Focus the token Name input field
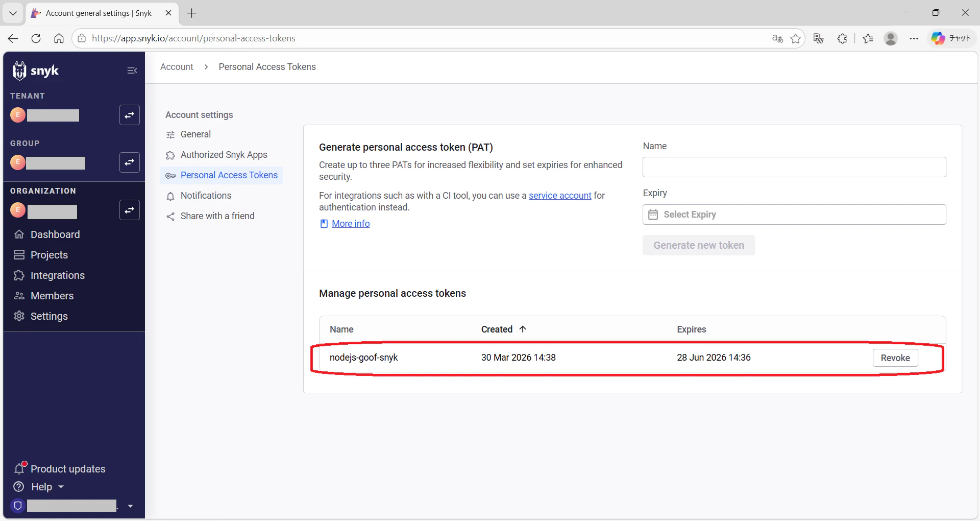Image resolution: width=980 pixels, height=521 pixels. (794, 167)
